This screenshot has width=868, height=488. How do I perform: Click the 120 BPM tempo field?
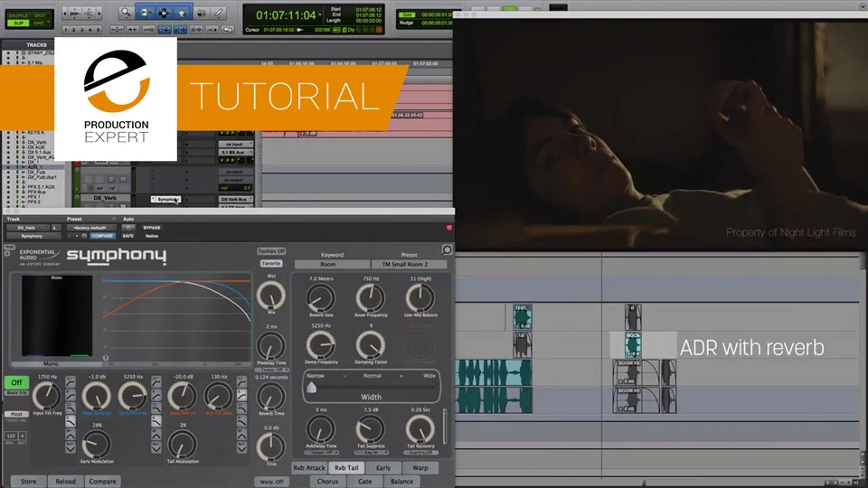(11, 436)
